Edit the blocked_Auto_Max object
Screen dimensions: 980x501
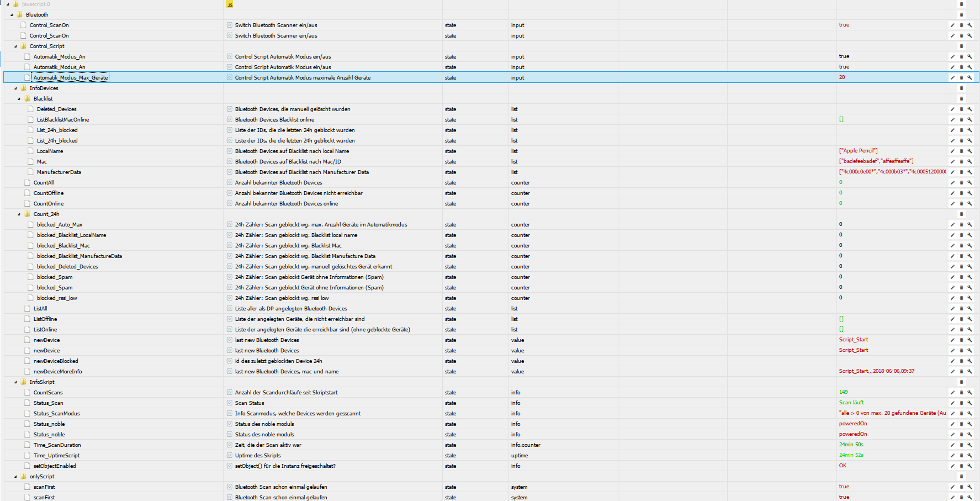pyautogui.click(x=952, y=225)
